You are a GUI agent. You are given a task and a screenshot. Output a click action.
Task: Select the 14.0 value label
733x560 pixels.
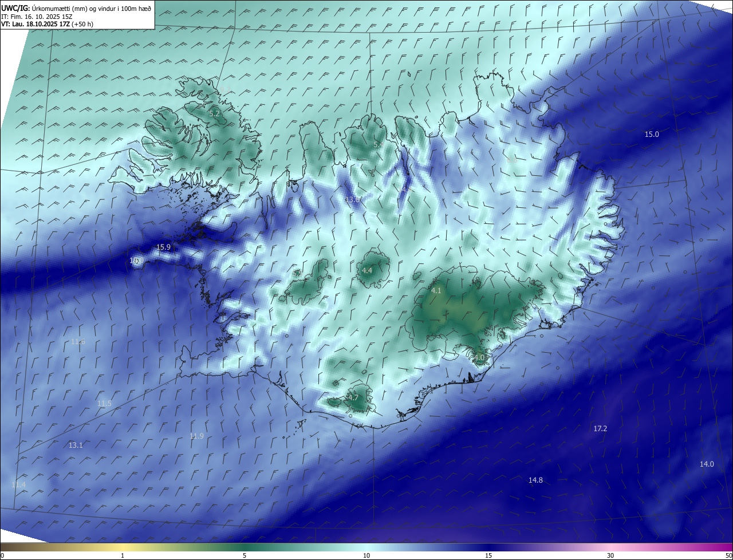[x=707, y=464]
